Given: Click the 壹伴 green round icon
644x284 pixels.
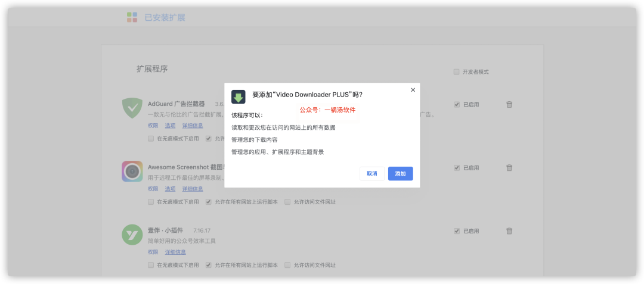Looking at the screenshot, I should point(132,235).
